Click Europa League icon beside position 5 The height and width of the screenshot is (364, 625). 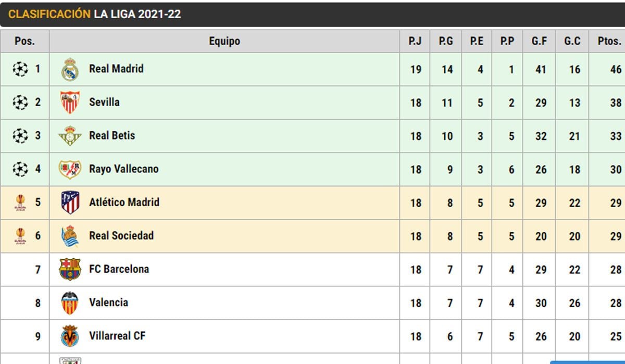pos(20,203)
